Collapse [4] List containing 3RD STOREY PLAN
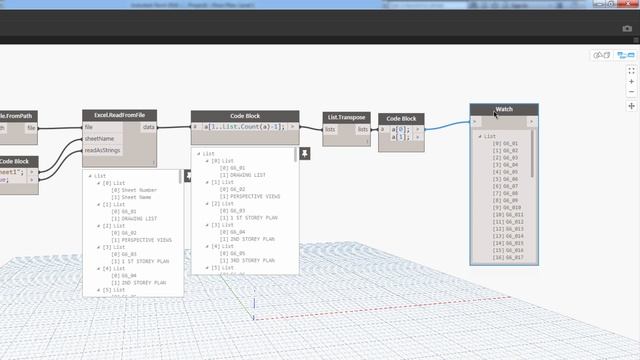This screenshot has width=640, height=360. click(x=207, y=247)
